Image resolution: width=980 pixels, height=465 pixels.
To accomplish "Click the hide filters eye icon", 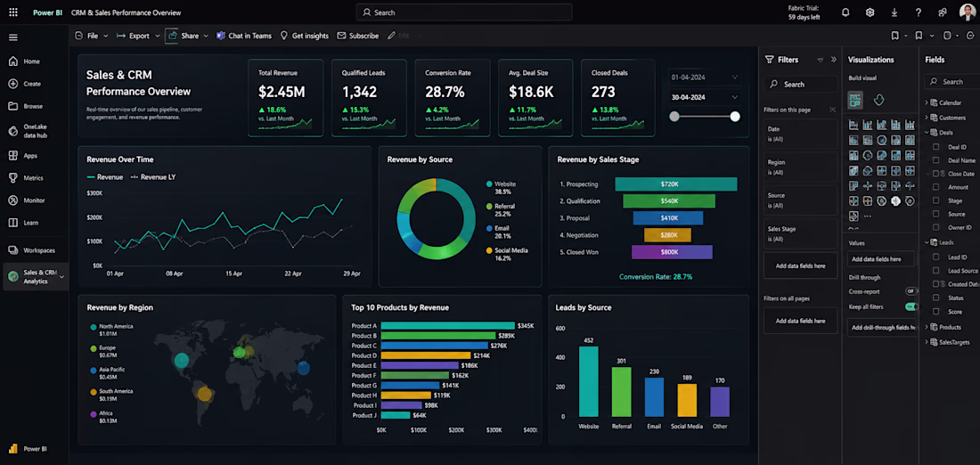I will pos(820,60).
